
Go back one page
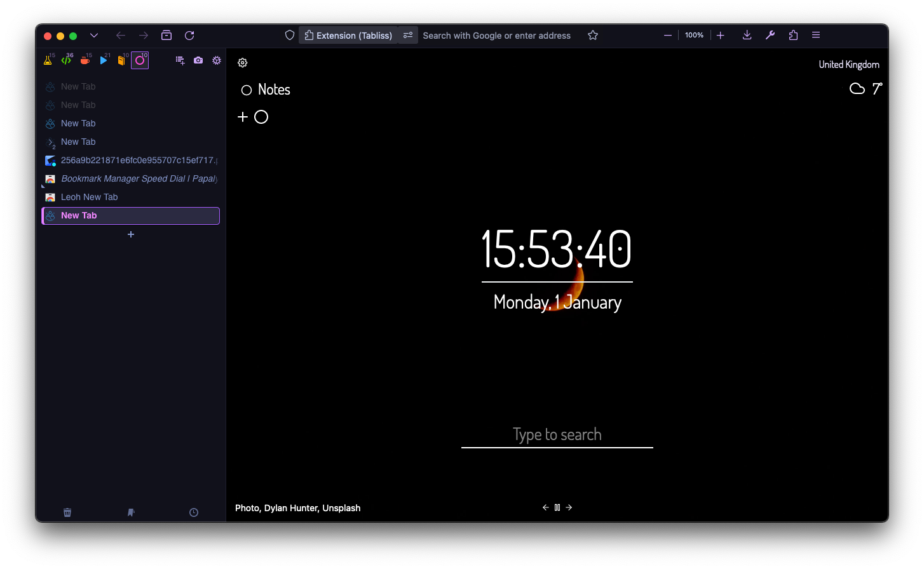pyautogui.click(x=121, y=36)
